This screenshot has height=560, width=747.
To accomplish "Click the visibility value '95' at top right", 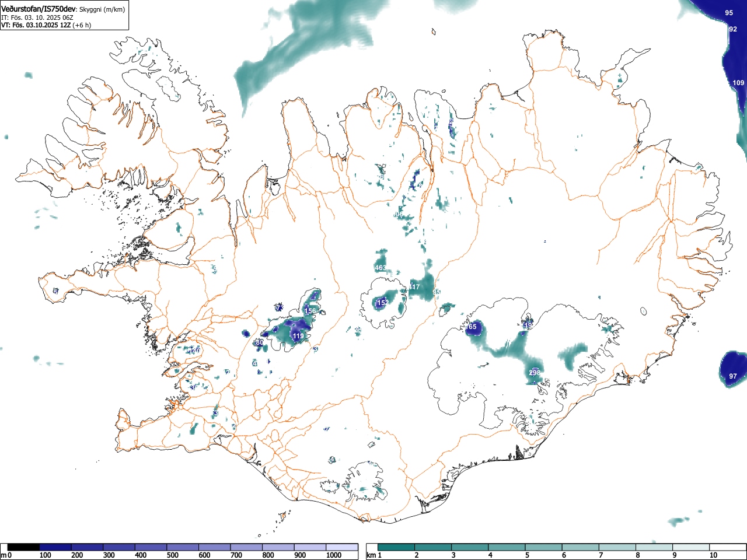I will [x=729, y=13].
